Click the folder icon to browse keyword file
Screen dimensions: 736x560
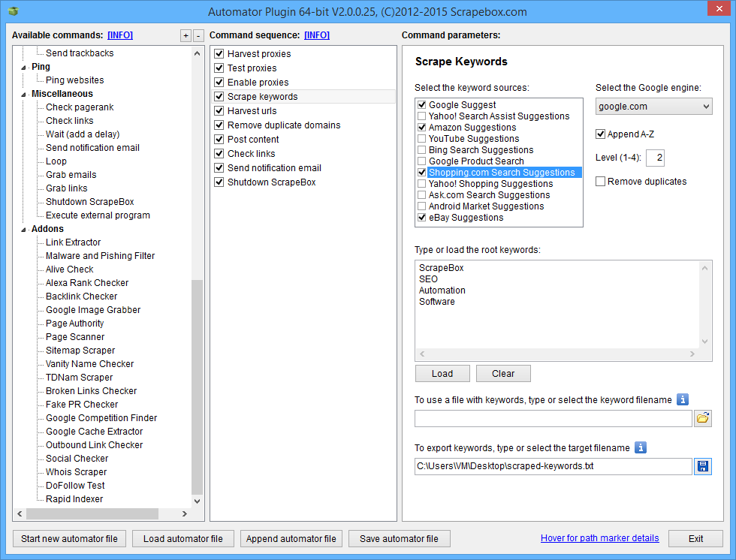coord(702,419)
